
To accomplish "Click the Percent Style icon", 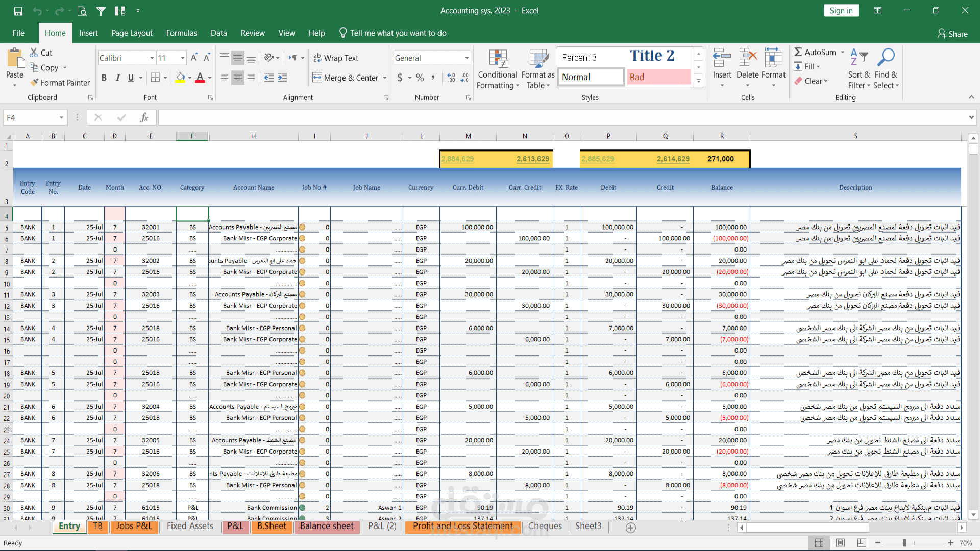I will [x=420, y=78].
